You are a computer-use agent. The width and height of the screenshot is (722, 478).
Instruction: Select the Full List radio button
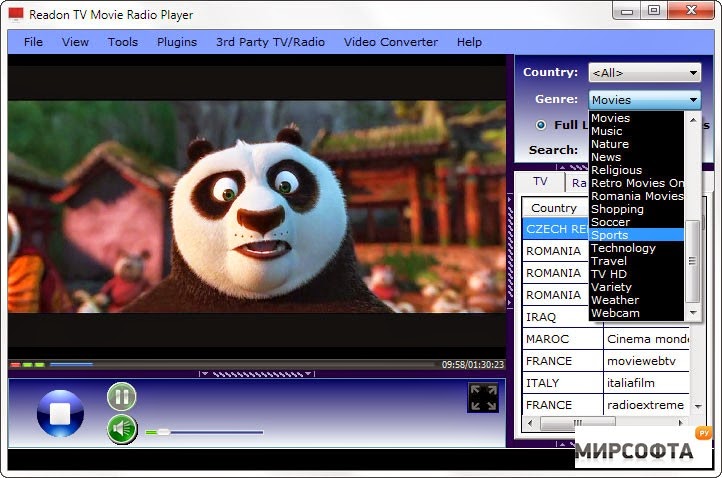[x=541, y=125]
